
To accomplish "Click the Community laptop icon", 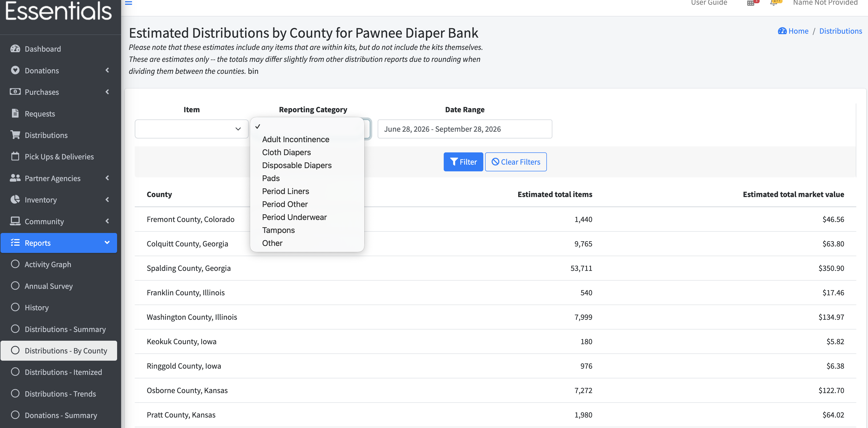I will click(15, 221).
